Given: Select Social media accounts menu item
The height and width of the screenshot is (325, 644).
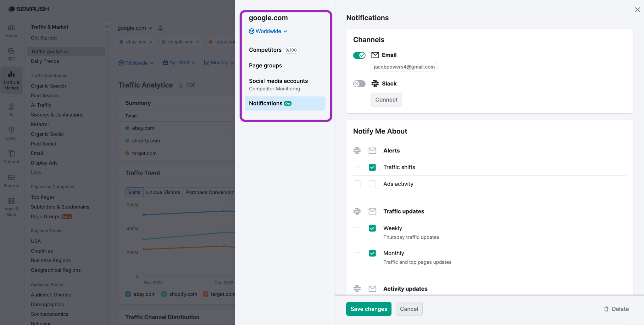Looking at the screenshot, I should 285,84.
